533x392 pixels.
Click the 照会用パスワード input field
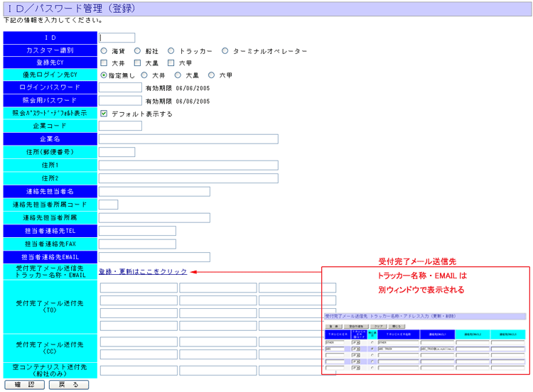[120, 101]
